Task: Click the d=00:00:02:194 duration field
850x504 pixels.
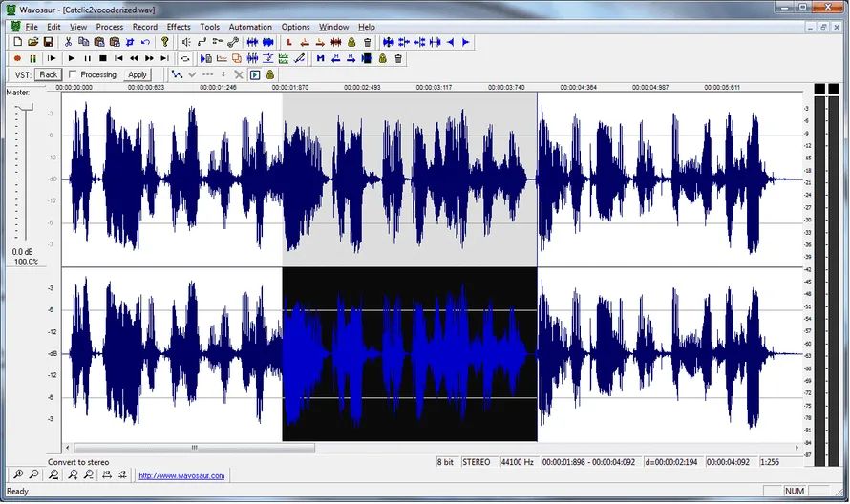Action: [671, 462]
